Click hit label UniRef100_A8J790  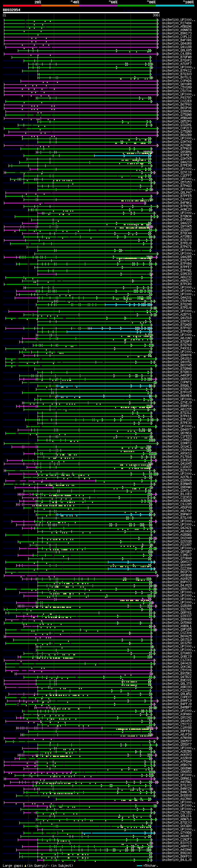coord(177,511)
